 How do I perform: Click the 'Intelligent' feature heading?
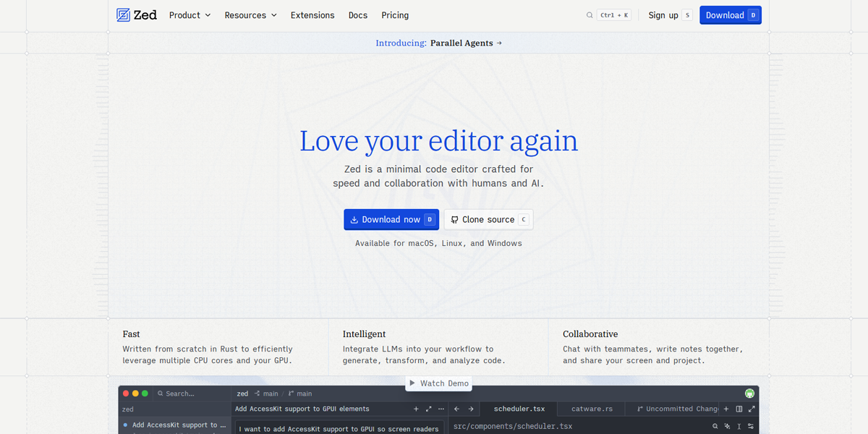(365, 334)
